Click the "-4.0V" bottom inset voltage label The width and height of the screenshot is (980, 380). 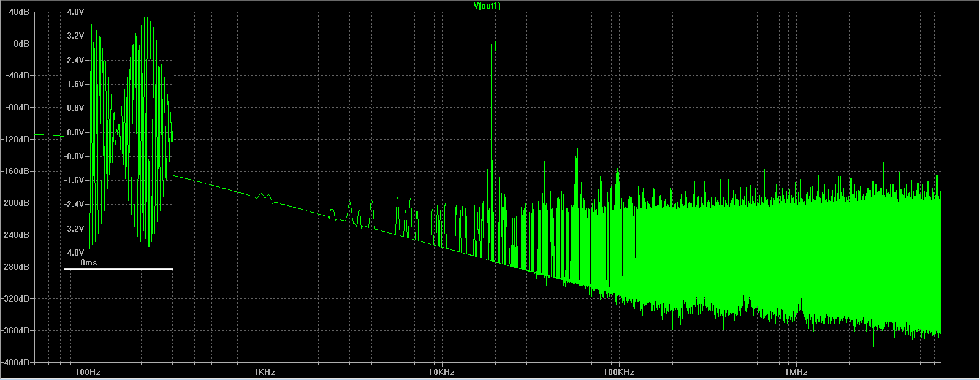pos(74,252)
